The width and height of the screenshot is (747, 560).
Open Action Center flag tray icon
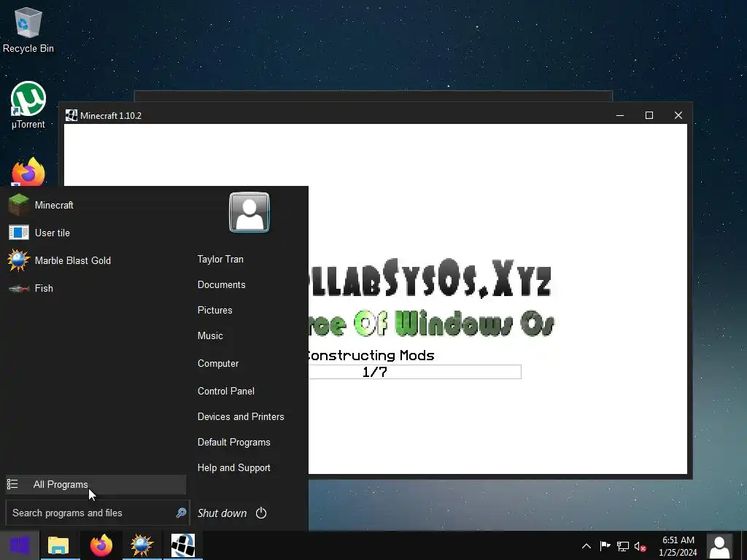point(605,546)
